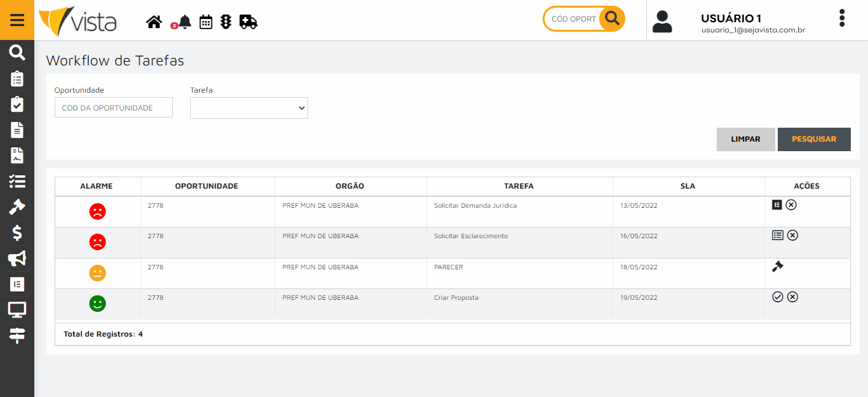Click the green happy face alarm for Criar Proposta

97,304
